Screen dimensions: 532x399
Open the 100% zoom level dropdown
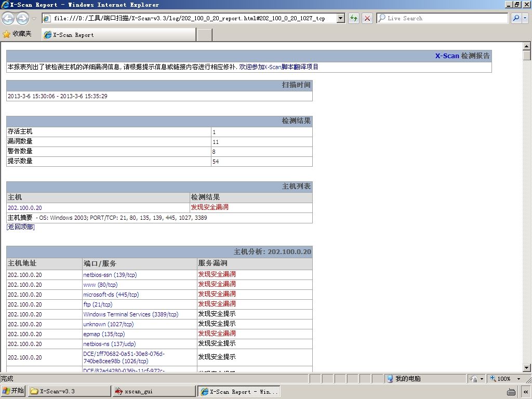518,379
